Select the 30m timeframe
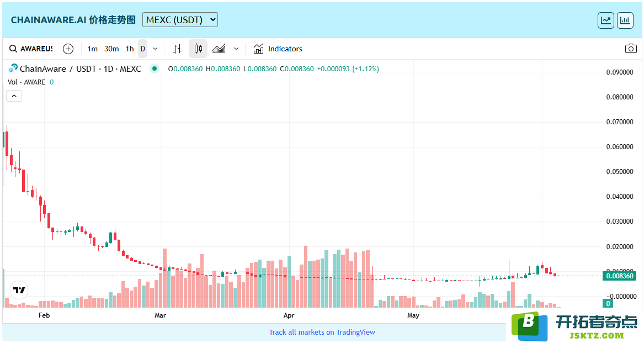The image size is (644, 343). click(x=111, y=49)
